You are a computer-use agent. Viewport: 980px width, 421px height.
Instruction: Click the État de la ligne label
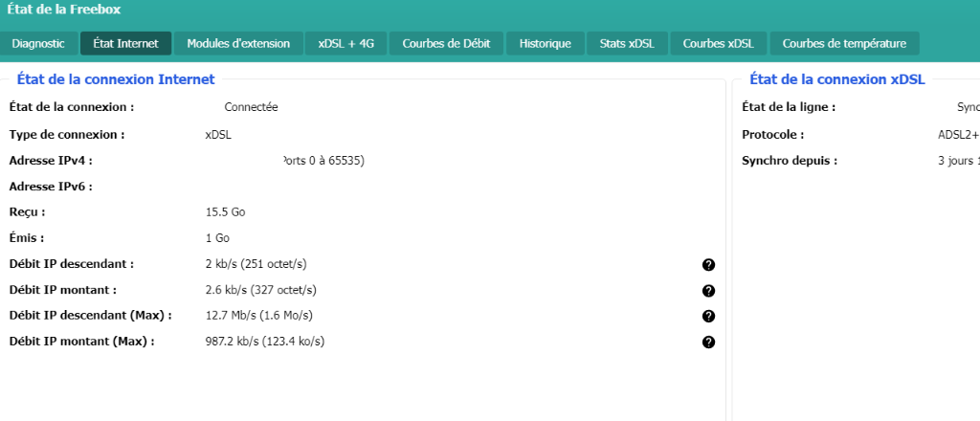click(x=789, y=107)
